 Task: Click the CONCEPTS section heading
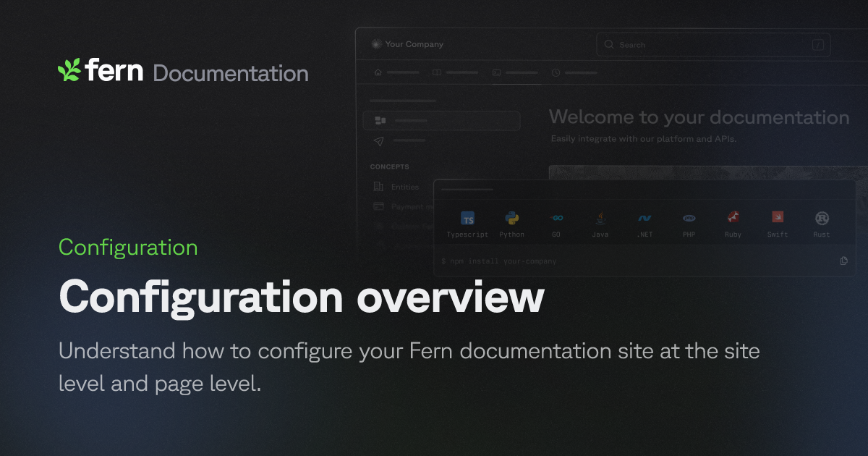tap(390, 167)
